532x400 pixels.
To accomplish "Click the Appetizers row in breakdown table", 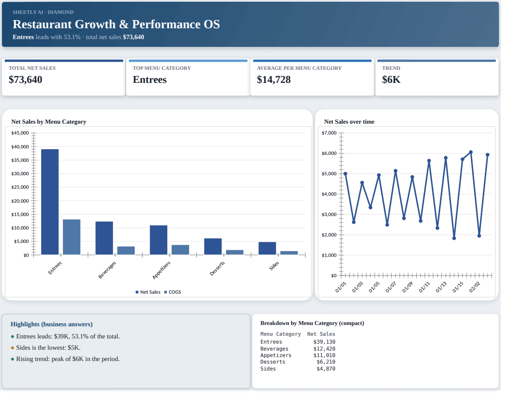I will point(298,355).
